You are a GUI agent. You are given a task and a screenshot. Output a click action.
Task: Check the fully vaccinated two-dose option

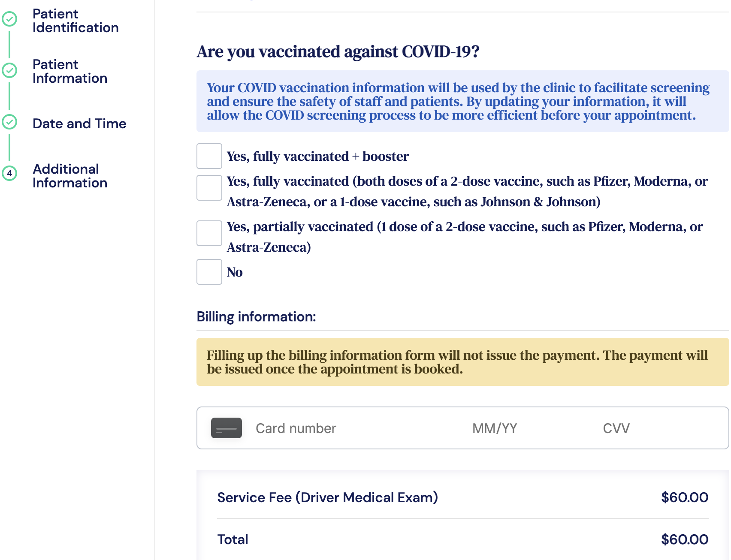[x=209, y=188]
